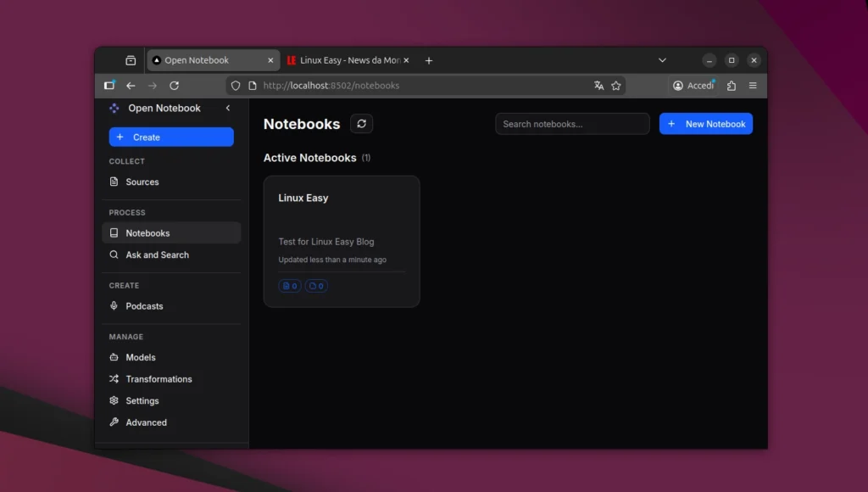Open Sources from the Collect section
The image size is (868, 492).
click(142, 182)
